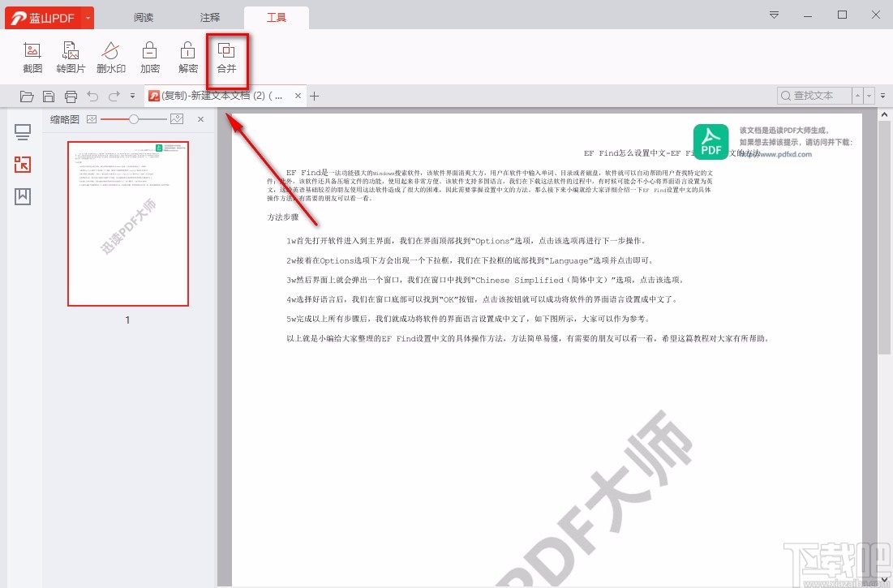893x588 pixels.
Task: Open a file with the folder icon
Action: [x=26, y=97]
